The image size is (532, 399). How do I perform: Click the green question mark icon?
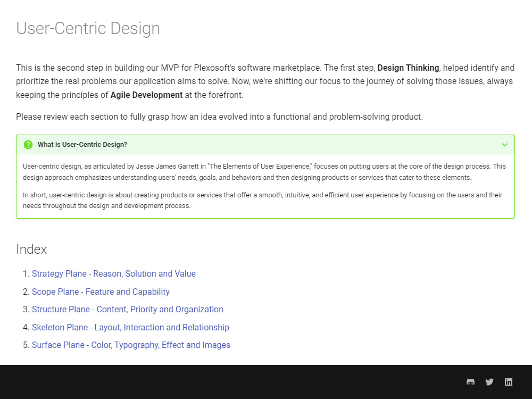(x=28, y=145)
